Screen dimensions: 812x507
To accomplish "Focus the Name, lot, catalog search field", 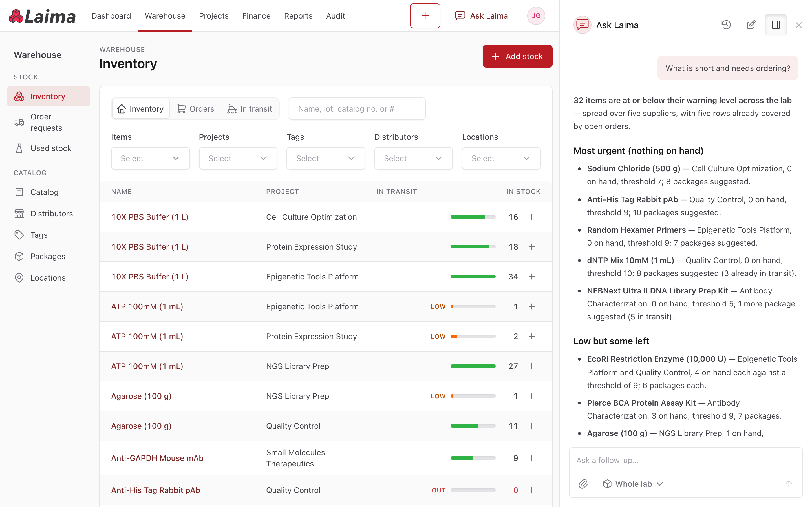I will point(357,109).
